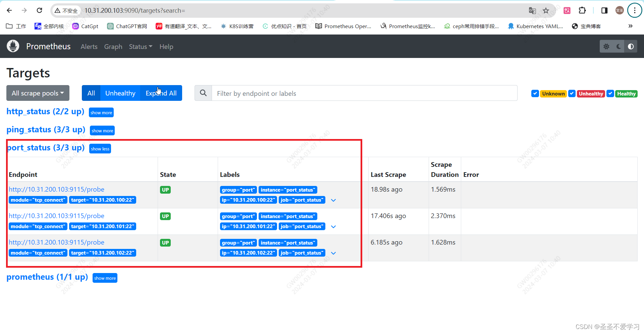This screenshot has height=333, width=644.
Task: Click the 不安全 site security warning
Action: tap(66, 11)
